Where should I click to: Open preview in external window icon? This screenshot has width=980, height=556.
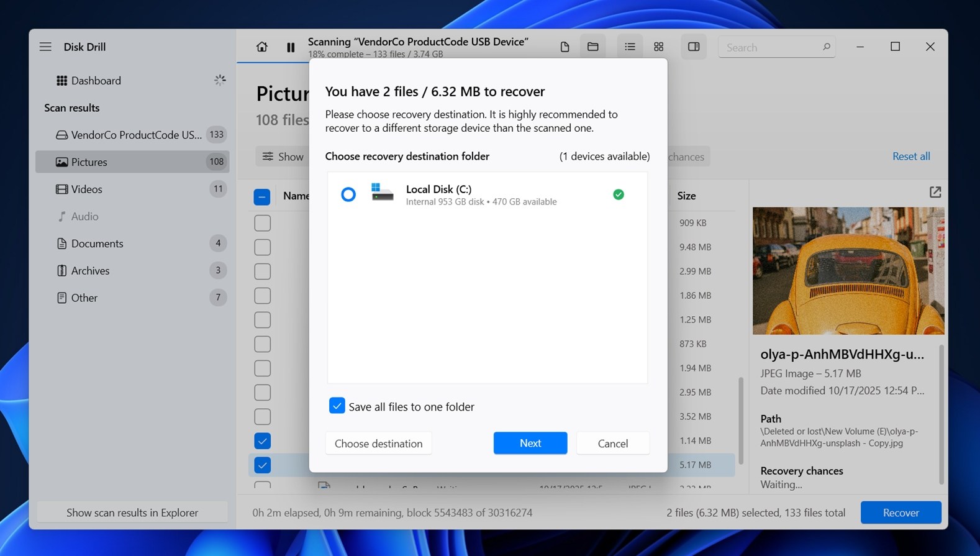tap(935, 193)
